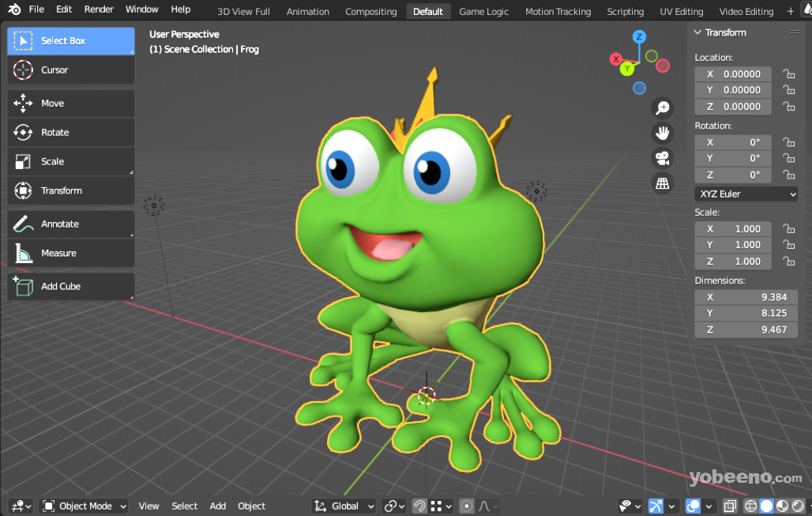Open snapping options dropdown
Screen dimensions: 812x516
(x=442, y=507)
